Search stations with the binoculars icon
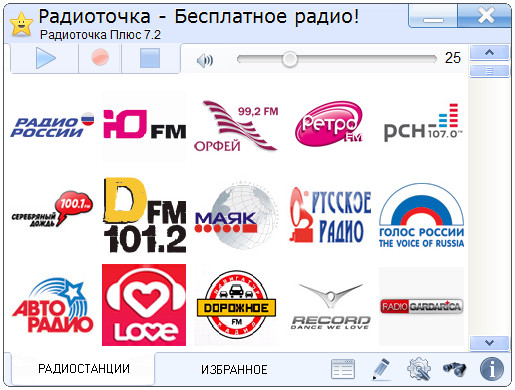This screenshot has width=515, height=390. coord(455,369)
